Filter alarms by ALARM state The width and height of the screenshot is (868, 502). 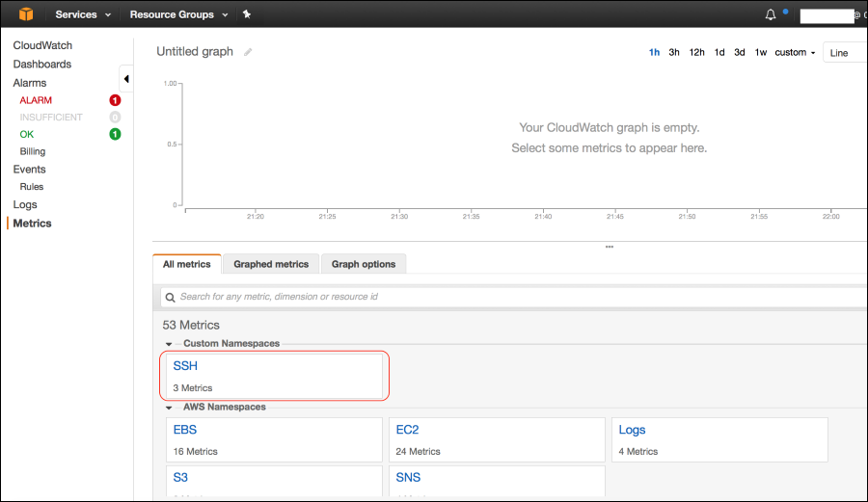[x=36, y=100]
